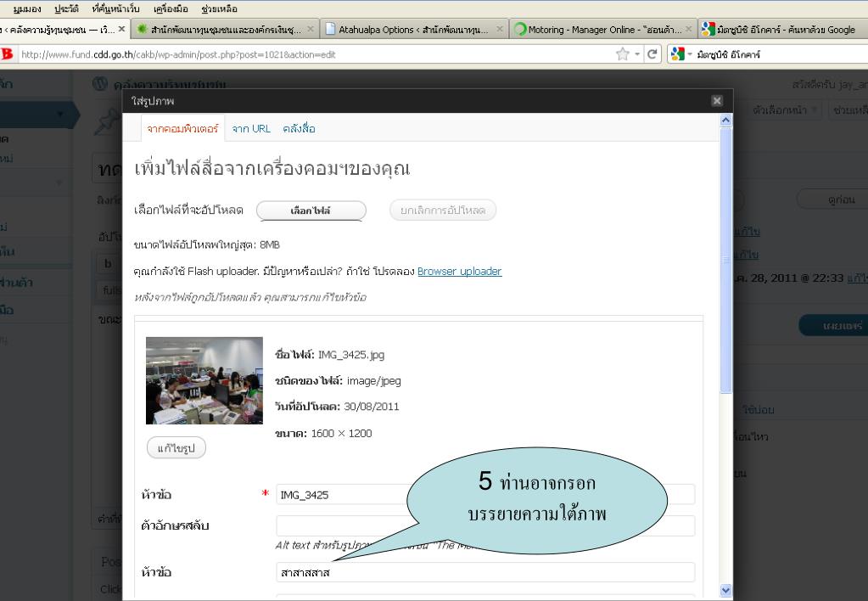Click the วันที่อัปโหลด: 30/08/2011 text
The image size is (868, 601).
pos(337,407)
